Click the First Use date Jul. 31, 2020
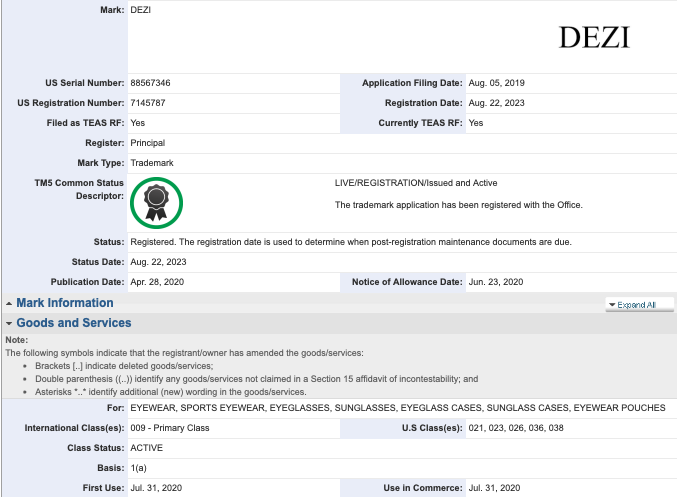This screenshot has height=497, width=677. pos(156,488)
